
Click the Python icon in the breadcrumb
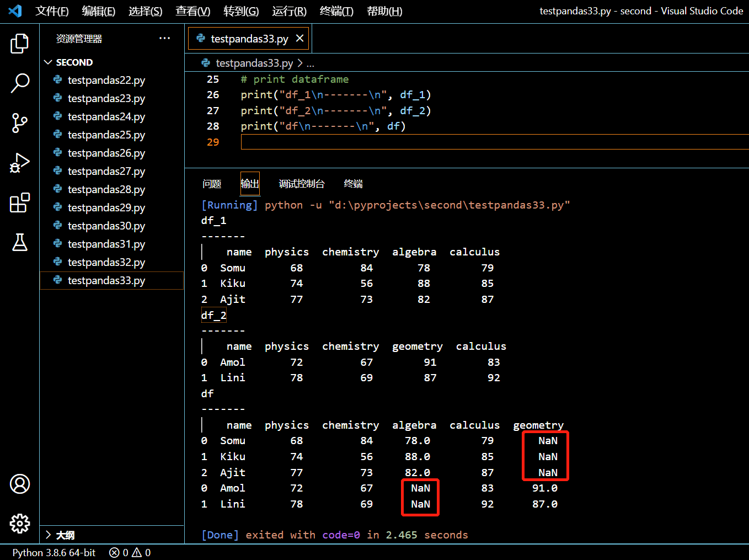point(206,63)
